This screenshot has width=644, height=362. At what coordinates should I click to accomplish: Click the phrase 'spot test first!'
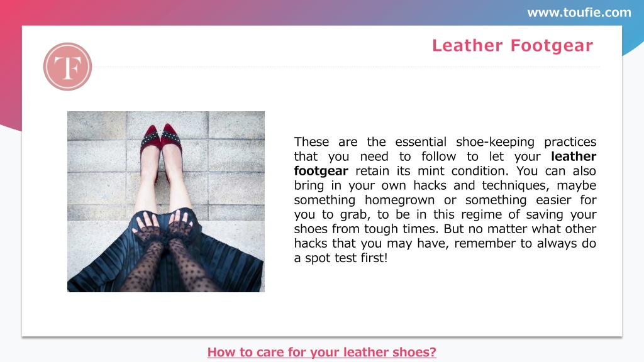[347, 258]
